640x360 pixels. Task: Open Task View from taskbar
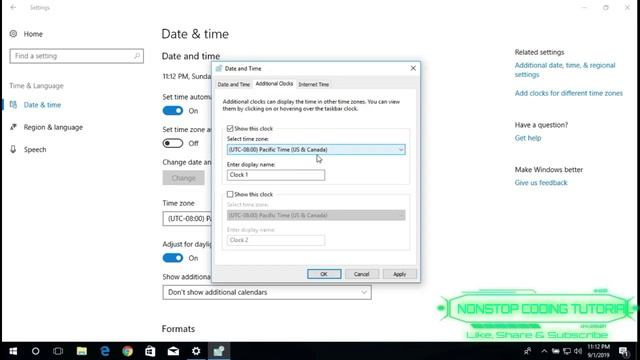coord(58,351)
